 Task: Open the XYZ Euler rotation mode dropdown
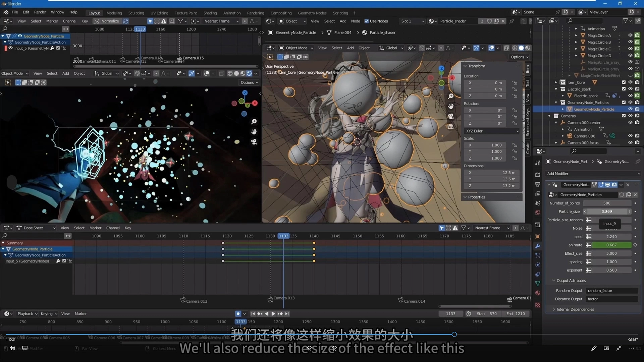pyautogui.click(x=492, y=131)
